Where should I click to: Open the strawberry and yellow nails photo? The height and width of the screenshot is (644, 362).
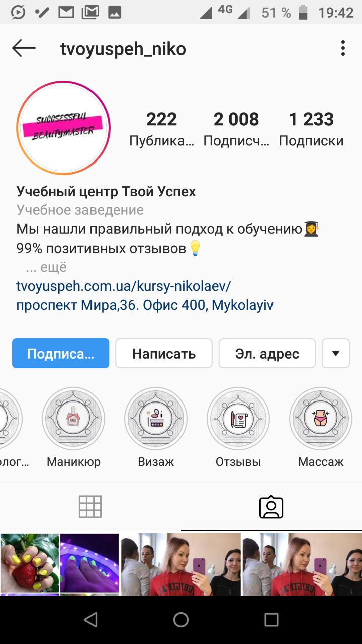[x=30, y=563]
